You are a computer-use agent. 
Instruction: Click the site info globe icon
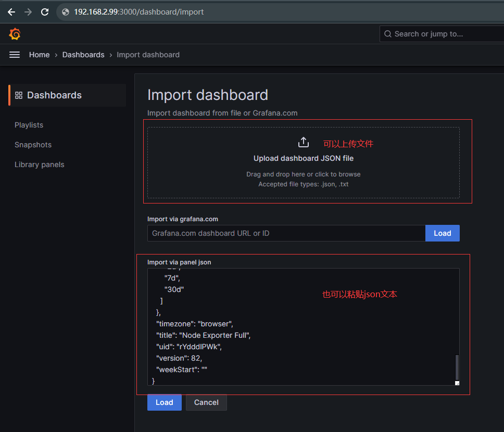click(x=66, y=11)
